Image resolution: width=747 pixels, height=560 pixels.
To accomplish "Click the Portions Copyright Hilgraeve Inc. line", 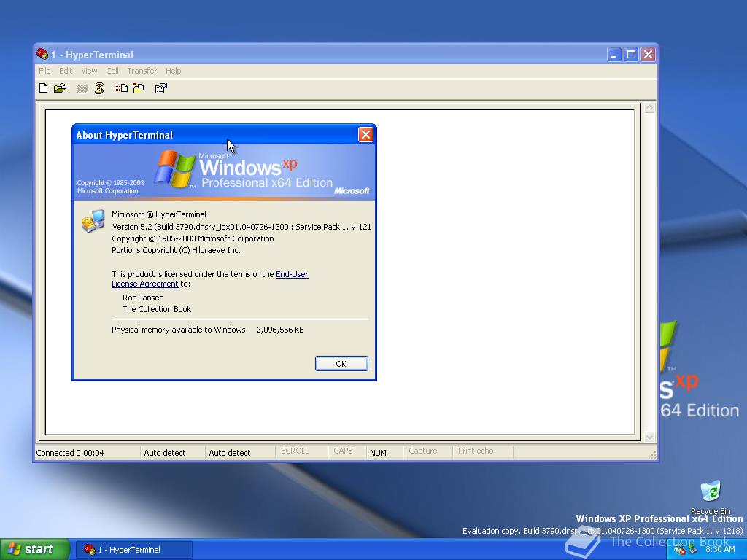I will [x=177, y=250].
